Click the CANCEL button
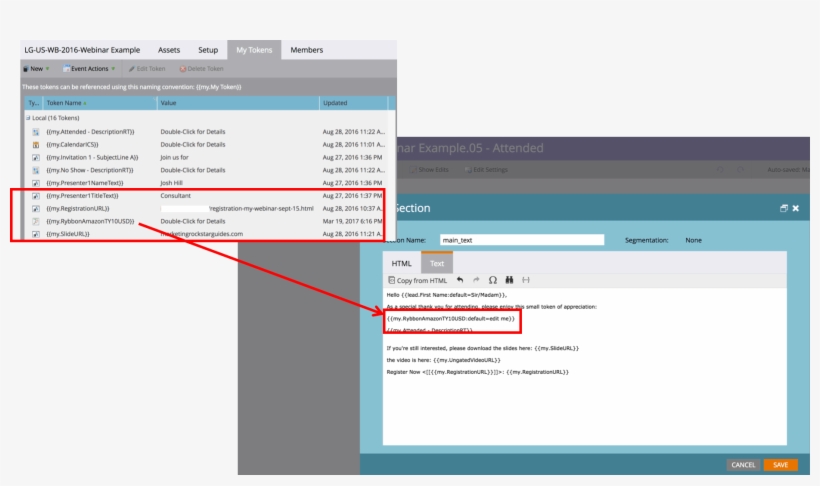The image size is (820, 486). pyautogui.click(x=743, y=465)
